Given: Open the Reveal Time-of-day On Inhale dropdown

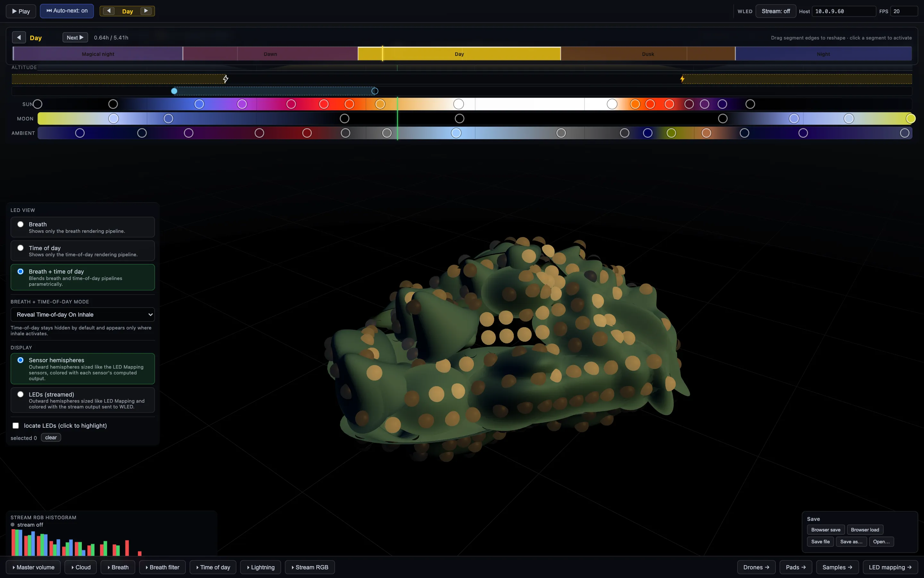Looking at the screenshot, I should [x=82, y=315].
